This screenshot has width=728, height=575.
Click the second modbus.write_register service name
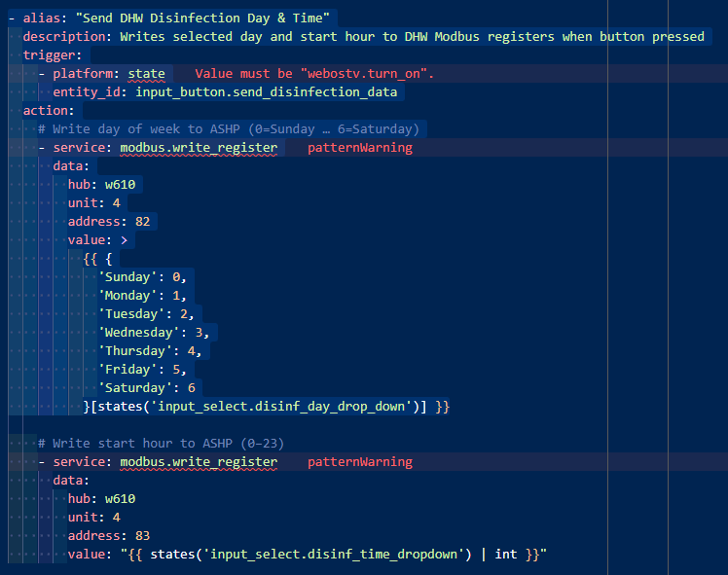[199, 462]
